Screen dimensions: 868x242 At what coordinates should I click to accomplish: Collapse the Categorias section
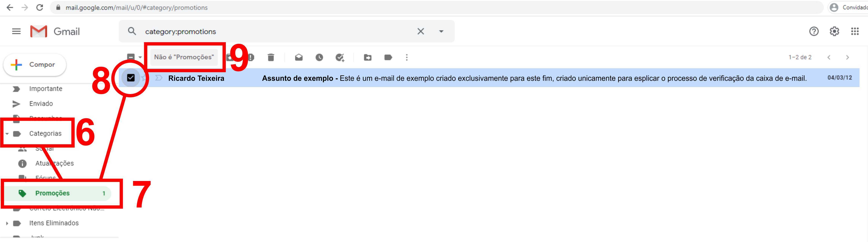click(7, 134)
